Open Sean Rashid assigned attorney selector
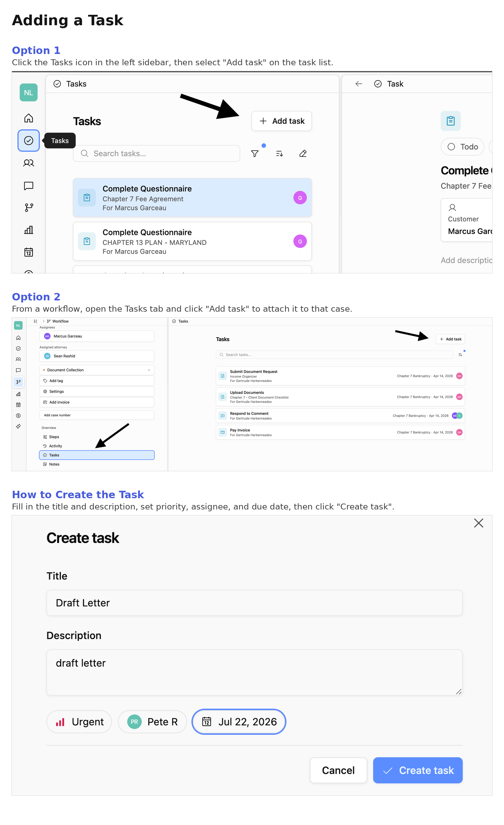Image resolution: width=504 pixels, height=825 pixels. (97, 356)
